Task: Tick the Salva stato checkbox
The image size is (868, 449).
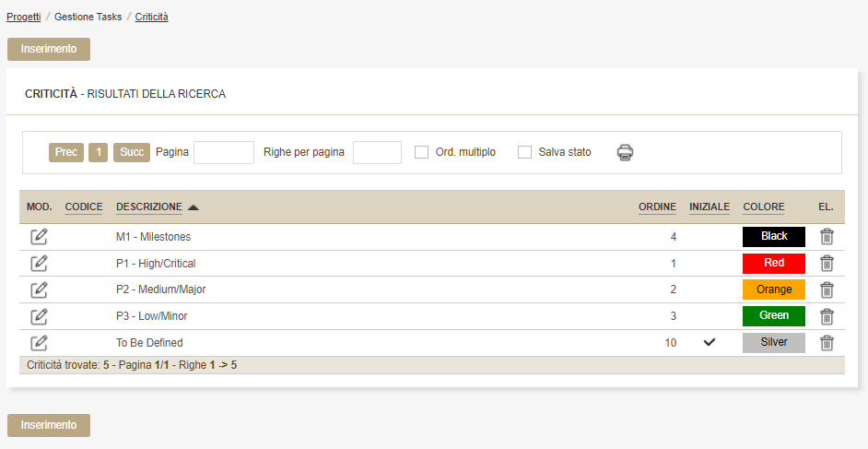Action: pyautogui.click(x=525, y=152)
